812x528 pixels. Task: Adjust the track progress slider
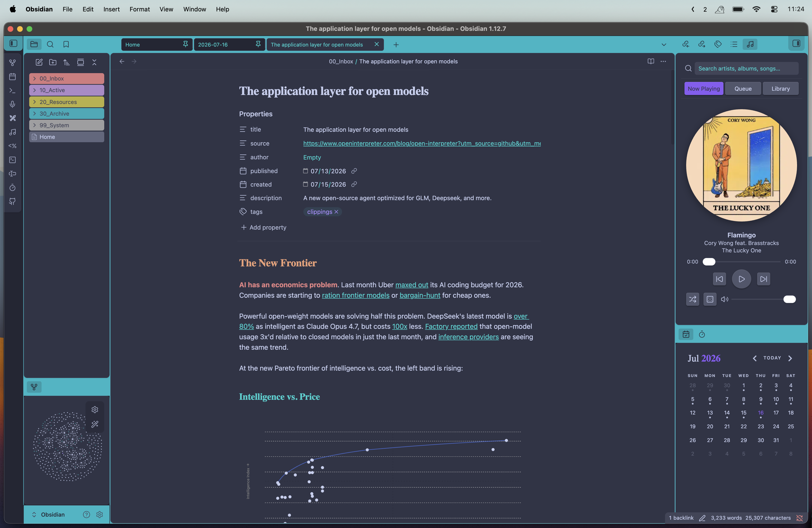pos(741,262)
